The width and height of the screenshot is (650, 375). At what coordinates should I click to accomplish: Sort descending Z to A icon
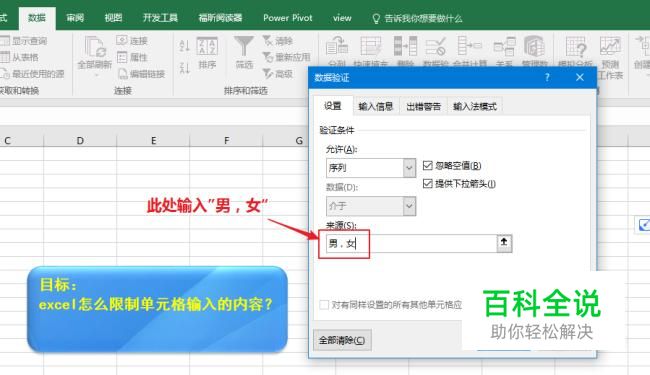[x=184, y=68]
